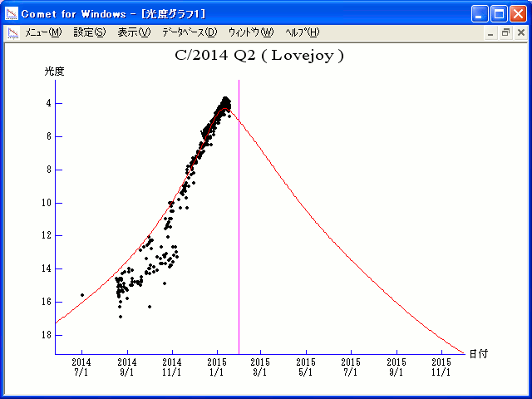The width and height of the screenshot is (532, 399).
Task: Open the ヘルプ(H) help menu
Action: point(303,32)
